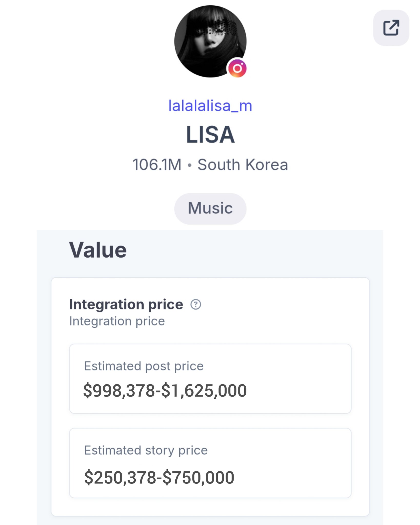Click the Value section heading
The image size is (420, 525).
pyautogui.click(x=98, y=250)
